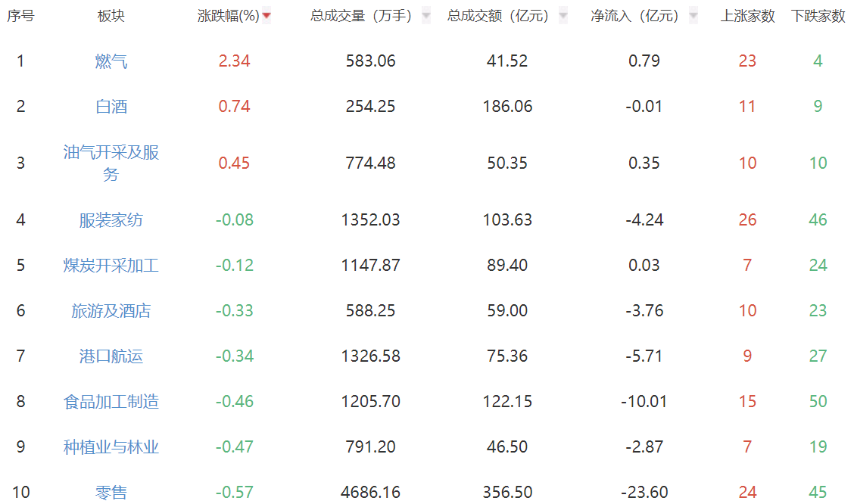Click the 服装家纺 sector name

(x=111, y=220)
